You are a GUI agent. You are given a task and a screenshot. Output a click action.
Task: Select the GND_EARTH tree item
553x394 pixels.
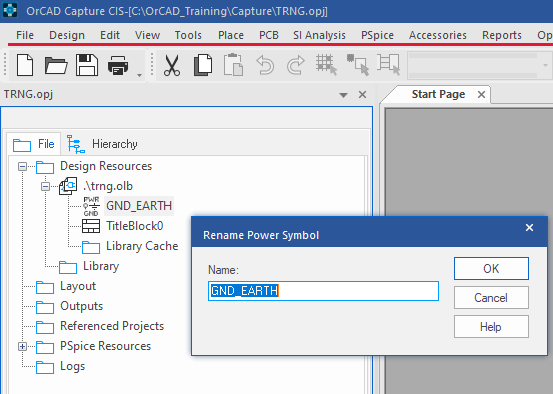[139, 206]
